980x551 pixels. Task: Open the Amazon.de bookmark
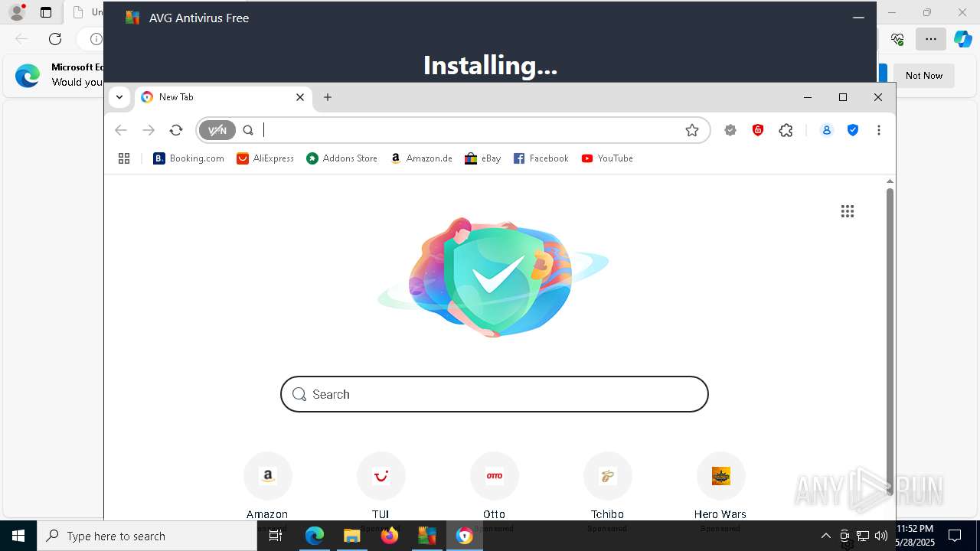421,158
